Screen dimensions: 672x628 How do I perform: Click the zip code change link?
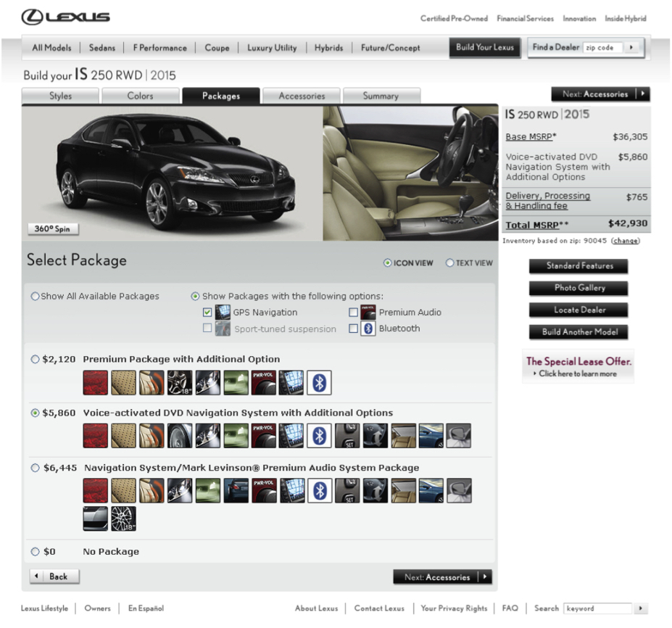(626, 241)
